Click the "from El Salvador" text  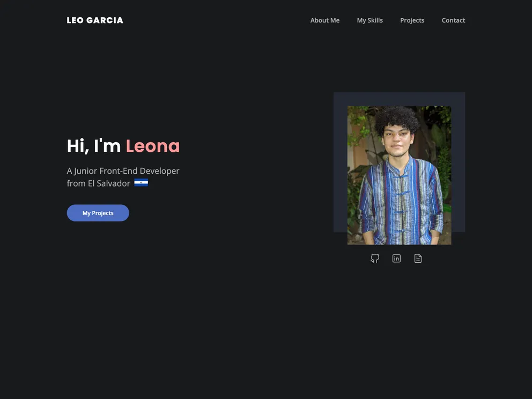pyautogui.click(x=98, y=183)
